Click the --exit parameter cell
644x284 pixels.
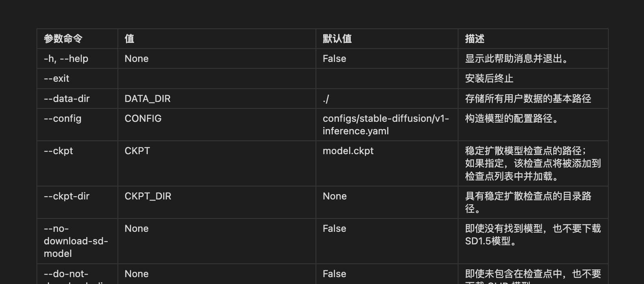point(57,78)
